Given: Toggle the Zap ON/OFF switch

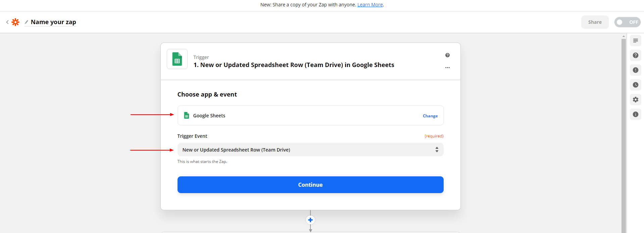Looking at the screenshot, I should [627, 22].
